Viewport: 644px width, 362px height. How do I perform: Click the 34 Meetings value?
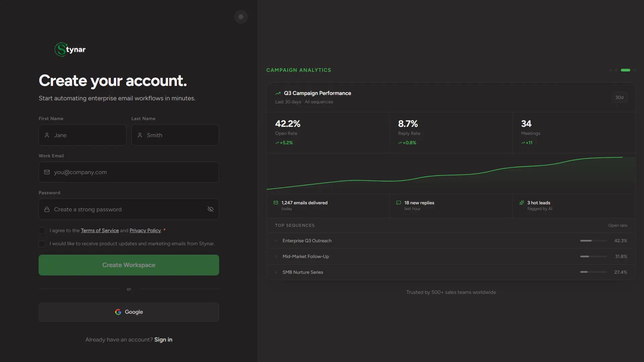click(526, 124)
